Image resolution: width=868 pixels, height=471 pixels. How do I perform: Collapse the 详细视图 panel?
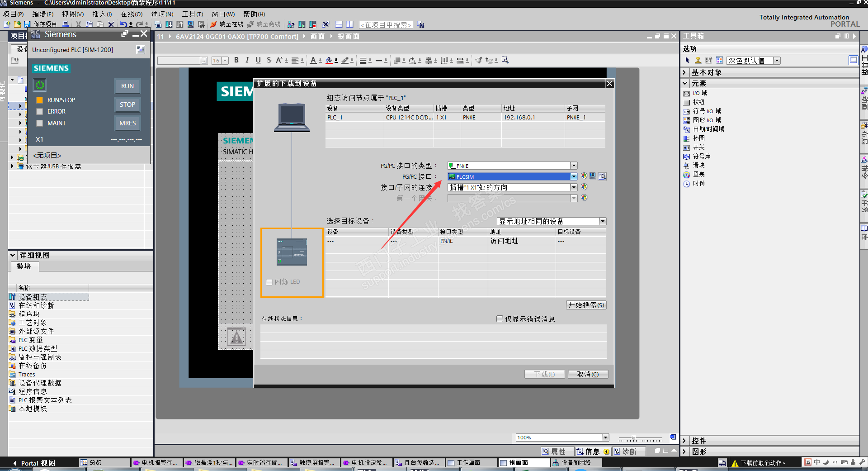[x=13, y=255]
